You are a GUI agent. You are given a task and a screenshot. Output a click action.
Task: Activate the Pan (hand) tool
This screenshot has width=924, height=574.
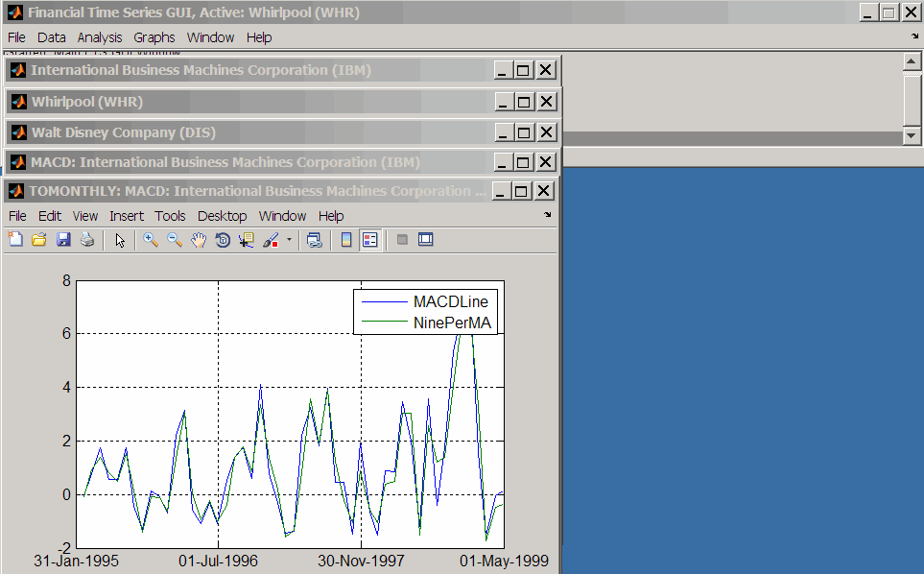coord(199,240)
